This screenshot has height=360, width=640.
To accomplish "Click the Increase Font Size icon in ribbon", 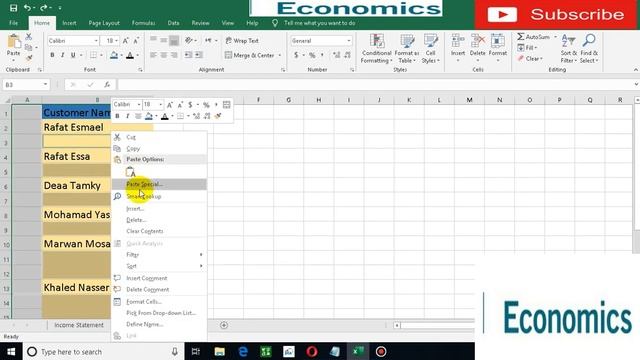I will point(126,41).
